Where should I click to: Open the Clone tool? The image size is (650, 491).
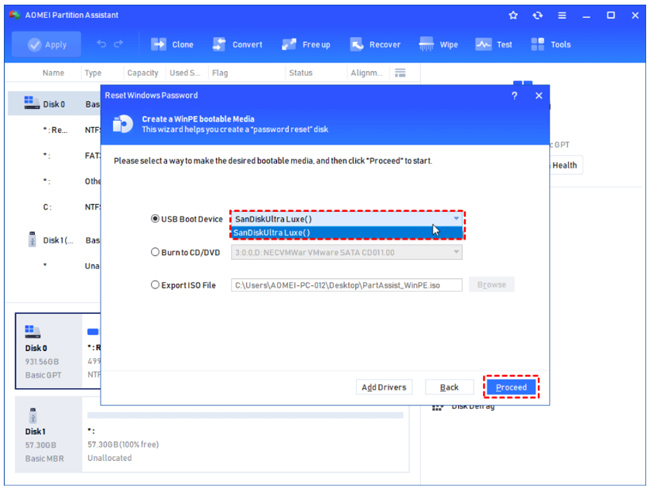[172, 44]
